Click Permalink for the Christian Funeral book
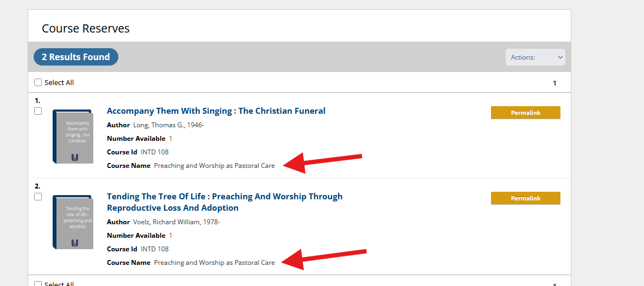This screenshot has width=644, height=286. [x=525, y=113]
